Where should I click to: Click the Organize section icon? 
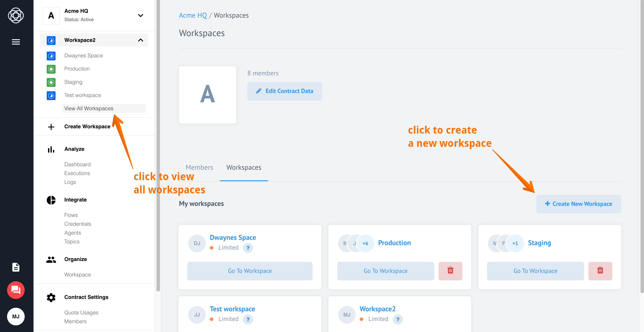(51, 259)
